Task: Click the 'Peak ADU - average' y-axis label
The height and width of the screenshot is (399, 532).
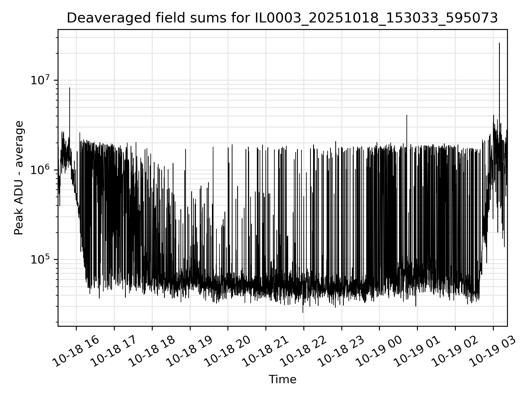Action: click(19, 178)
